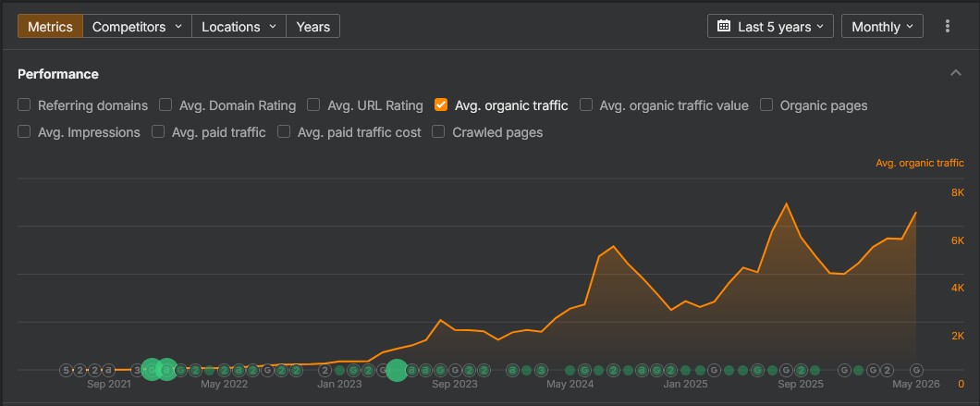The image size is (980, 406).
Task: Click the Jan 2023 x-axis label
Action: coord(339,384)
